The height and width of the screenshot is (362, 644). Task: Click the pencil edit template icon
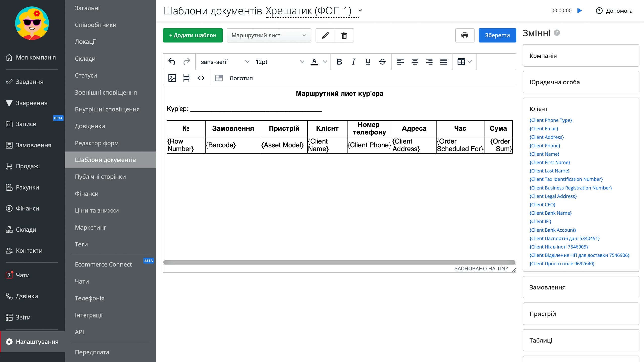coord(325,35)
